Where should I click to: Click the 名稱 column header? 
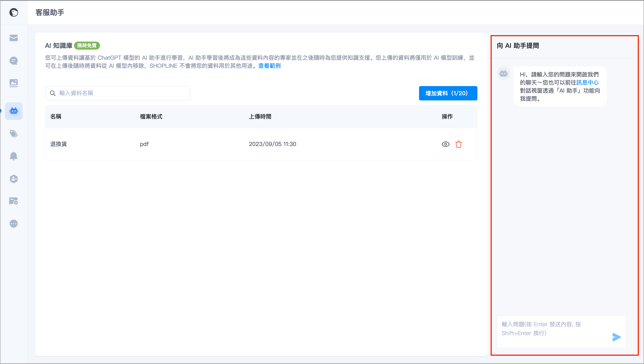pyautogui.click(x=56, y=116)
